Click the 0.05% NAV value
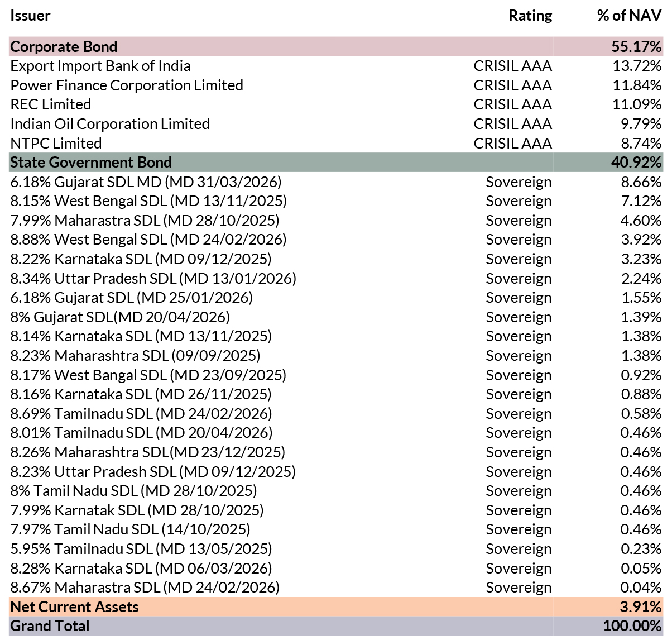Screen dimensions: 672x640 tap(641, 568)
